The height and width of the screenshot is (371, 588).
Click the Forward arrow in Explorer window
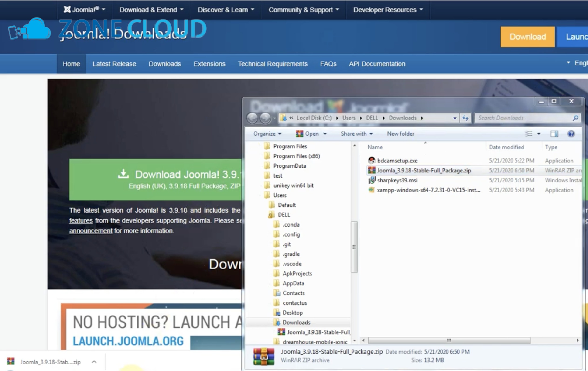pyautogui.click(x=265, y=118)
